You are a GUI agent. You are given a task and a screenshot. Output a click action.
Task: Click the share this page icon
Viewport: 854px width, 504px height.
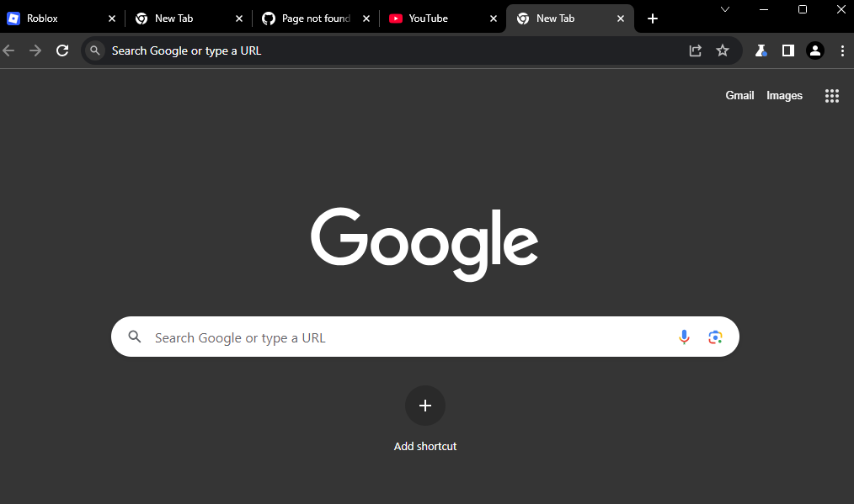695,50
